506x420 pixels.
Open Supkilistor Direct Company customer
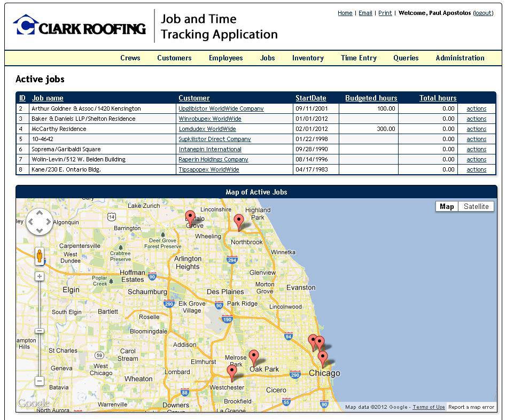coord(215,139)
